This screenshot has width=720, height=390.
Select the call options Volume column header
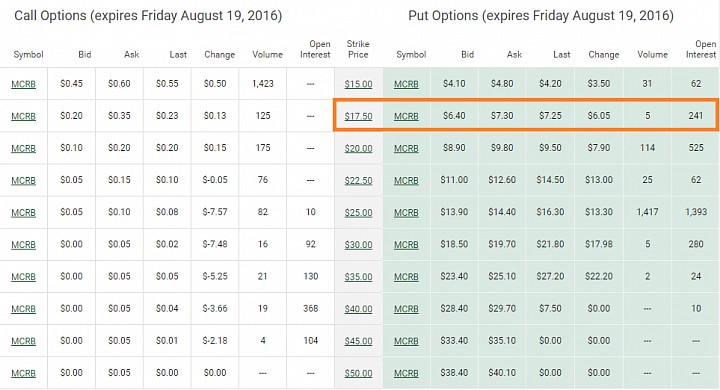tap(267, 55)
